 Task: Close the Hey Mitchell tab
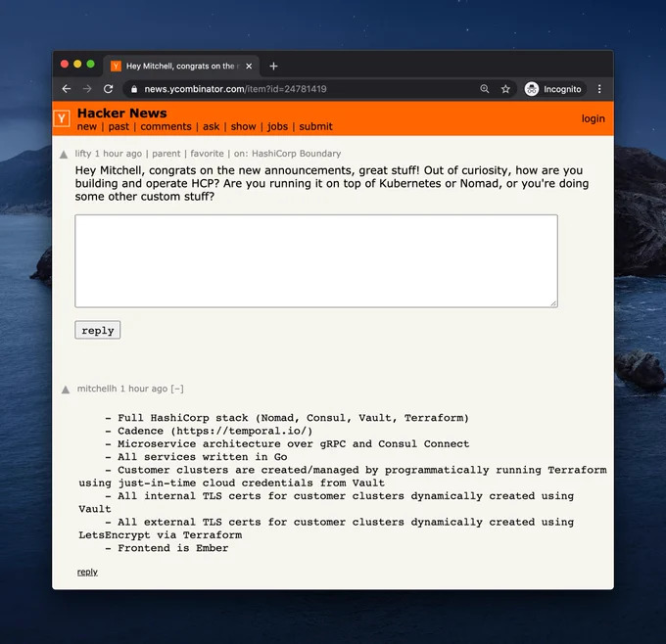click(x=249, y=67)
